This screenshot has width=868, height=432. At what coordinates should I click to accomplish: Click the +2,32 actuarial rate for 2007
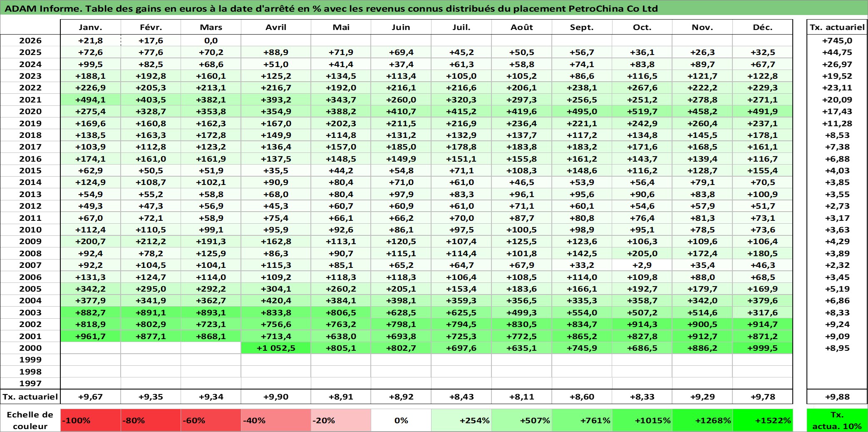click(x=837, y=265)
